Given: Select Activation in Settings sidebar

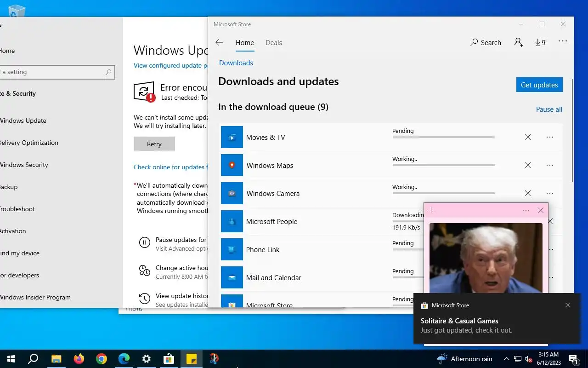Looking at the screenshot, I should pyautogui.click(x=13, y=231).
